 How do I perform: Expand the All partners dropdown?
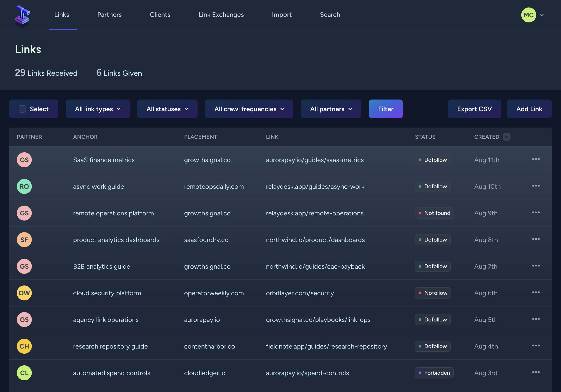coord(331,109)
